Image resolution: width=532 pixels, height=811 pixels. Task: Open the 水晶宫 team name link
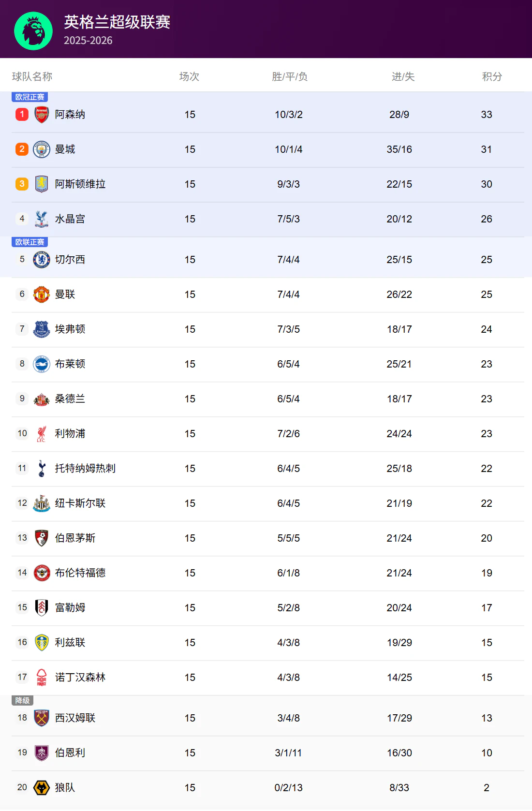(70, 219)
